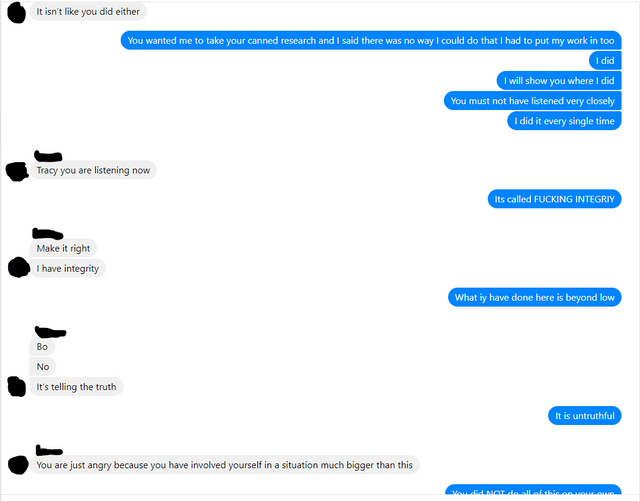Click avatar beside 'It isn't like you did either'
The height and width of the screenshot is (501, 640).
coord(16,12)
